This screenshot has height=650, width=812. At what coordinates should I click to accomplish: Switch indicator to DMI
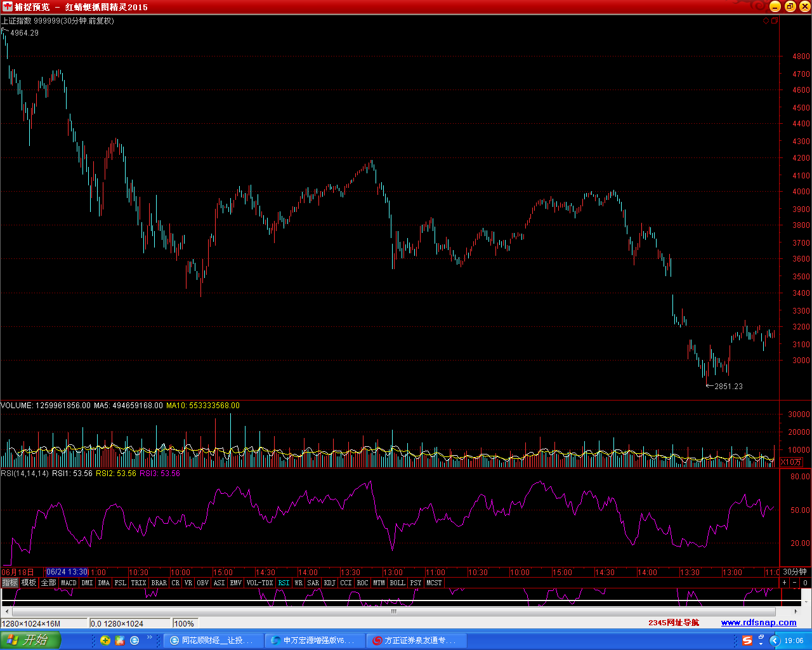pyautogui.click(x=88, y=583)
